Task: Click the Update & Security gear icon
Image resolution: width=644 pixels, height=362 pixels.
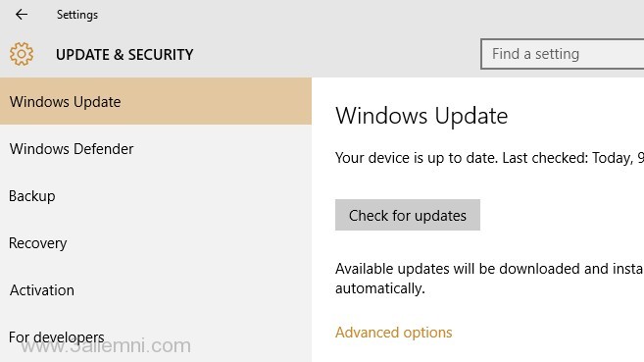Action: [22, 54]
